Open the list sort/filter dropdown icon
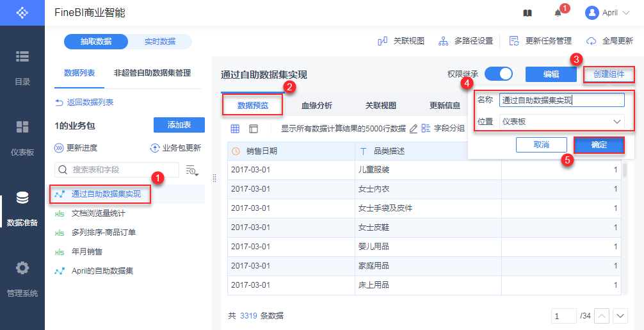 point(192,170)
